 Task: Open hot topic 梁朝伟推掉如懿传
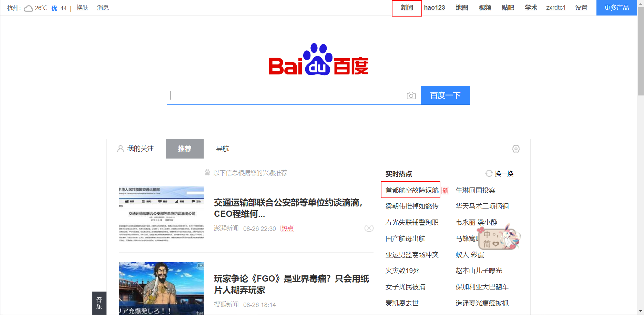pyautogui.click(x=412, y=206)
